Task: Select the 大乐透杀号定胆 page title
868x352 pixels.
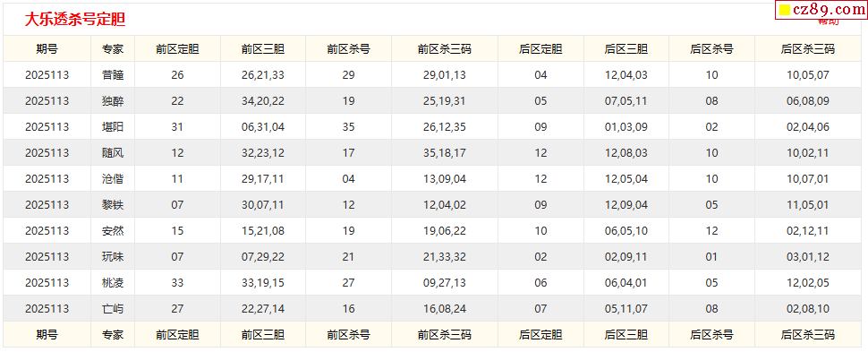Action: pyautogui.click(x=75, y=20)
